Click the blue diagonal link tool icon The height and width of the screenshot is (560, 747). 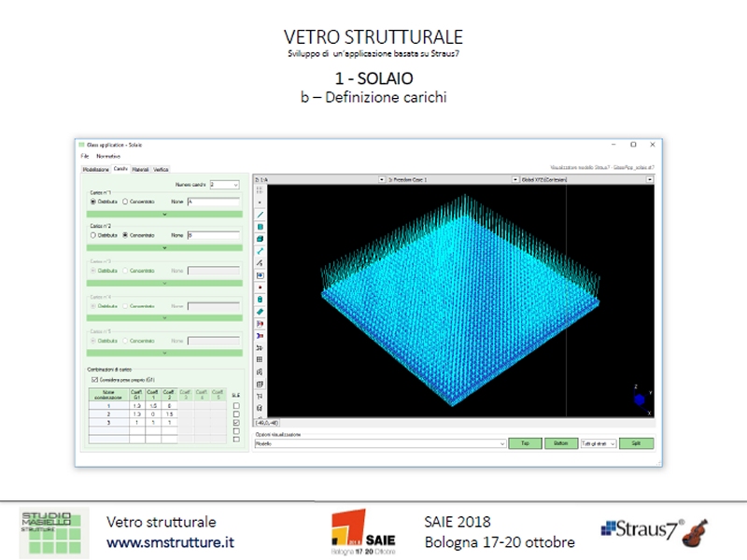pos(260,251)
